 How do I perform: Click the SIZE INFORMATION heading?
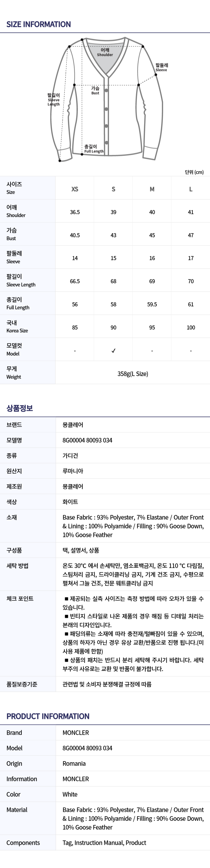pyautogui.click(x=38, y=24)
